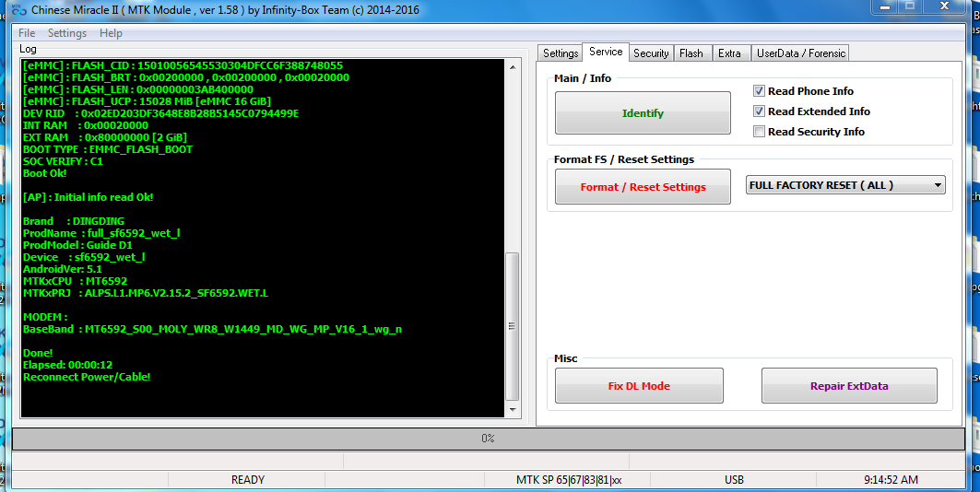
Task: Click the 'Done!' log line
Action: 38,353
